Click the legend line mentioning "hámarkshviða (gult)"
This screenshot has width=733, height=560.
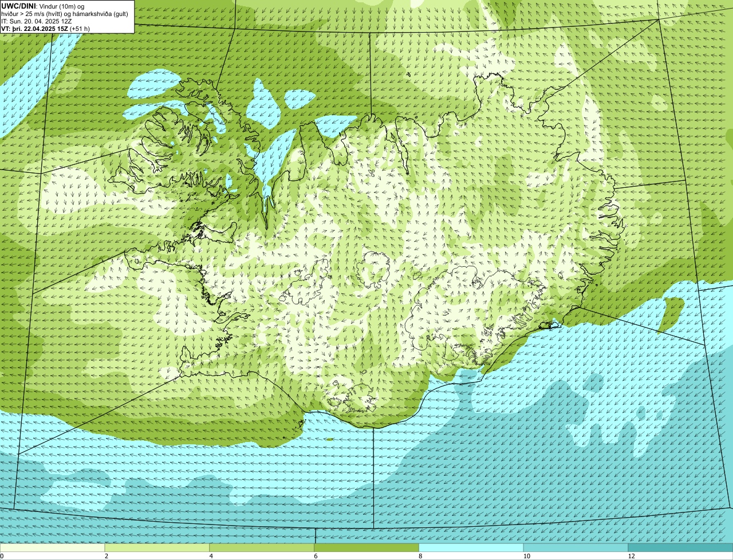(x=65, y=13)
